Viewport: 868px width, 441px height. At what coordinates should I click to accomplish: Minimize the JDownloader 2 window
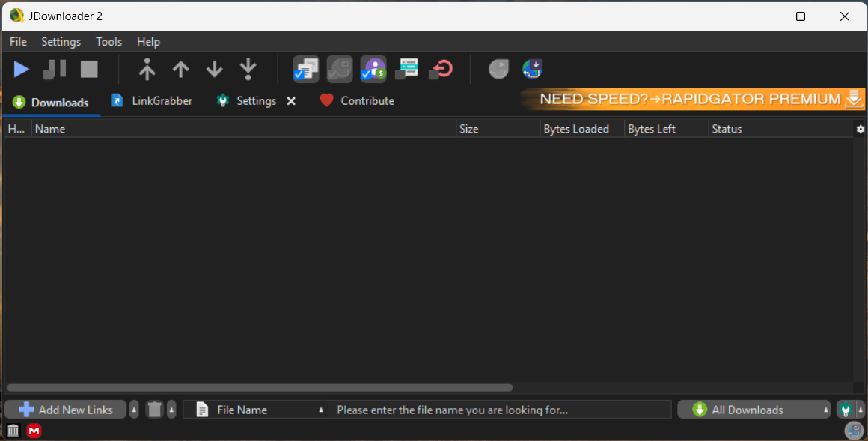(757, 16)
